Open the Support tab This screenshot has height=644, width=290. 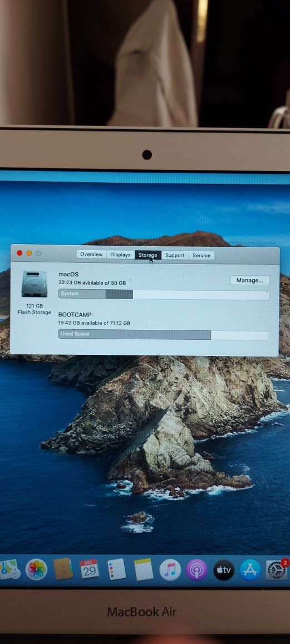point(175,256)
